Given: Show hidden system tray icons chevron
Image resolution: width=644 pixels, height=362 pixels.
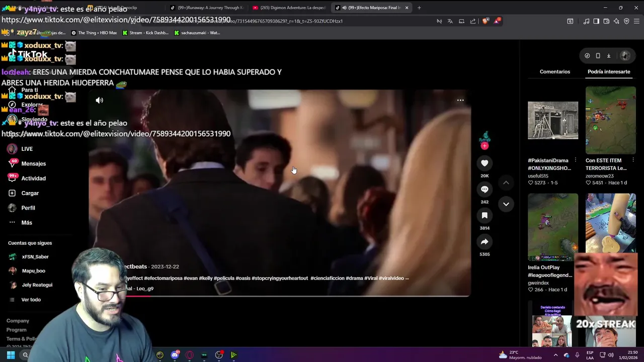Looking at the screenshot, I should 555,355.
